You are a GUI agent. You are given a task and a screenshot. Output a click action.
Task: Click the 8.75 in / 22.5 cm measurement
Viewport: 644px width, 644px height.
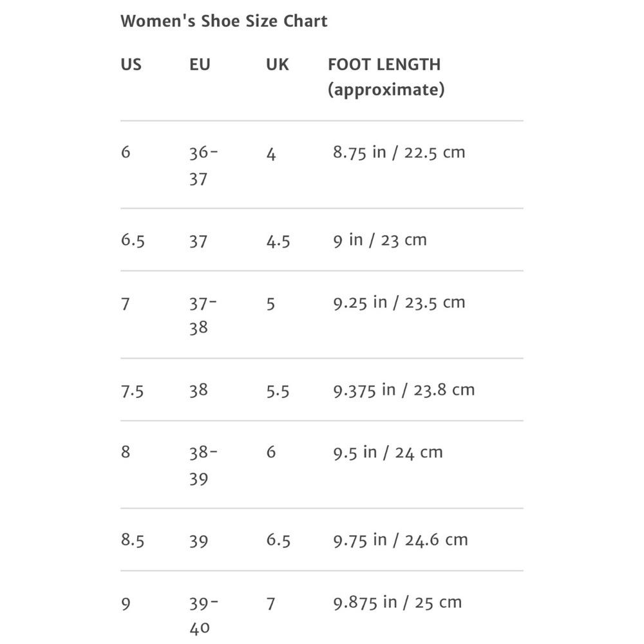click(x=399, y=153)
